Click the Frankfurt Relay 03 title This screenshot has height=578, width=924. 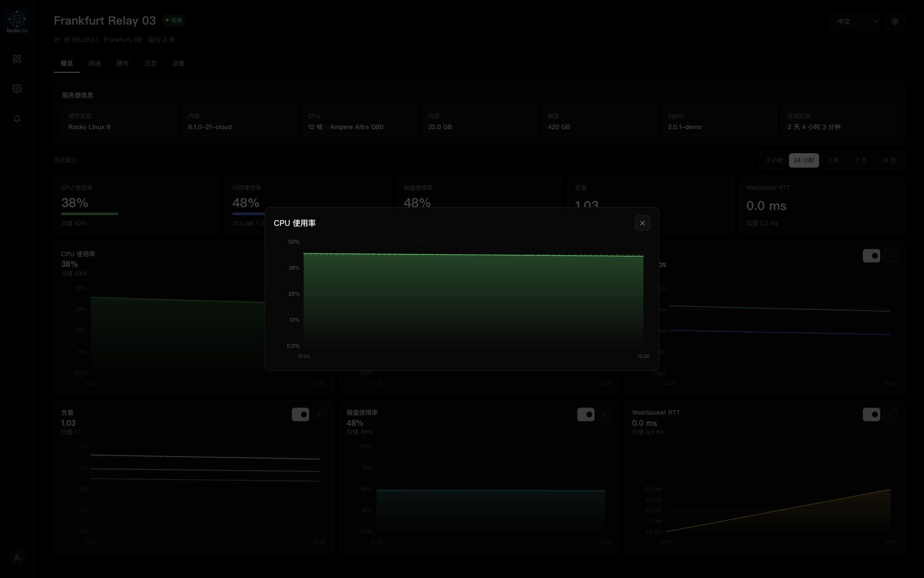point(105,21)
